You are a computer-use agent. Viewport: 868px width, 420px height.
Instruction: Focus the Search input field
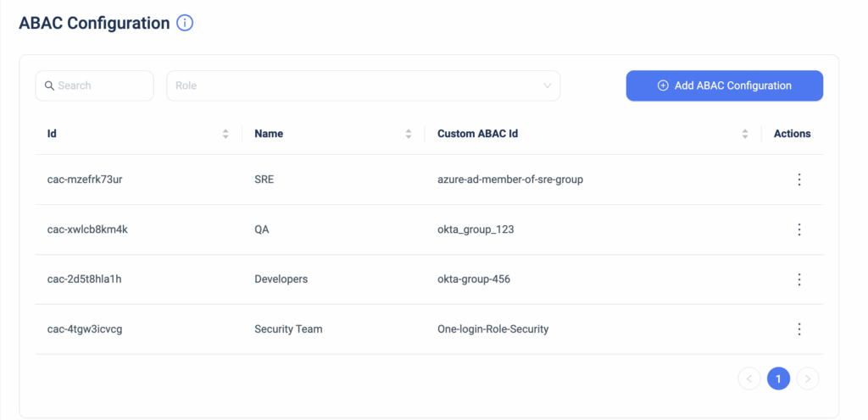pyautogui.click(x=95, y=86)
